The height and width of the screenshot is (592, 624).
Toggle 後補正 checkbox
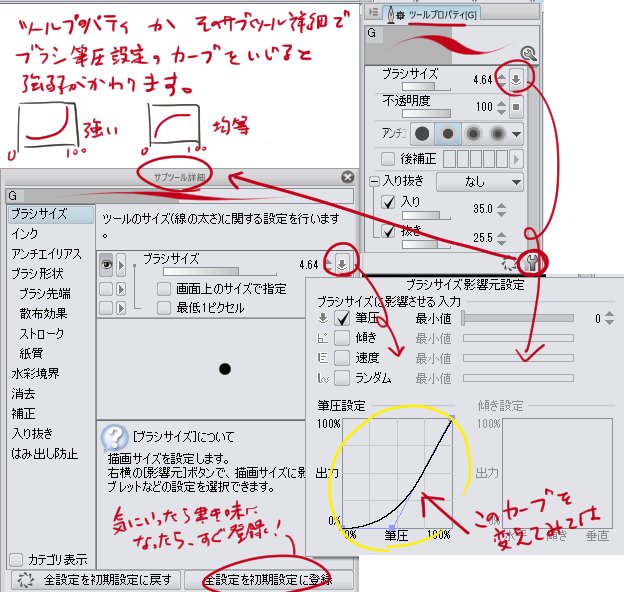(x=388, y=158)
